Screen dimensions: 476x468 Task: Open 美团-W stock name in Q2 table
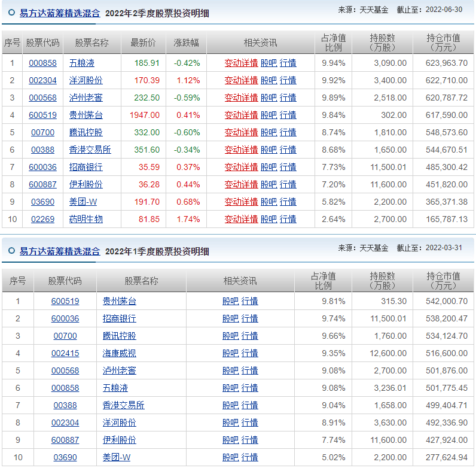click(83, 202)
